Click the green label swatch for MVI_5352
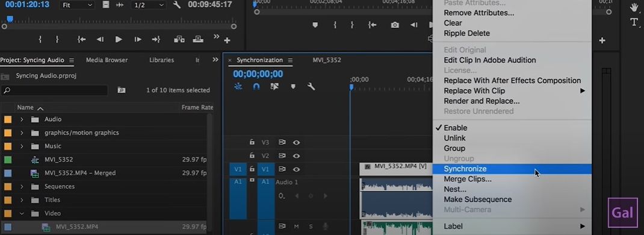Image resolution: width=644 pixels, height=235 pixels. [x=8, y=160]
